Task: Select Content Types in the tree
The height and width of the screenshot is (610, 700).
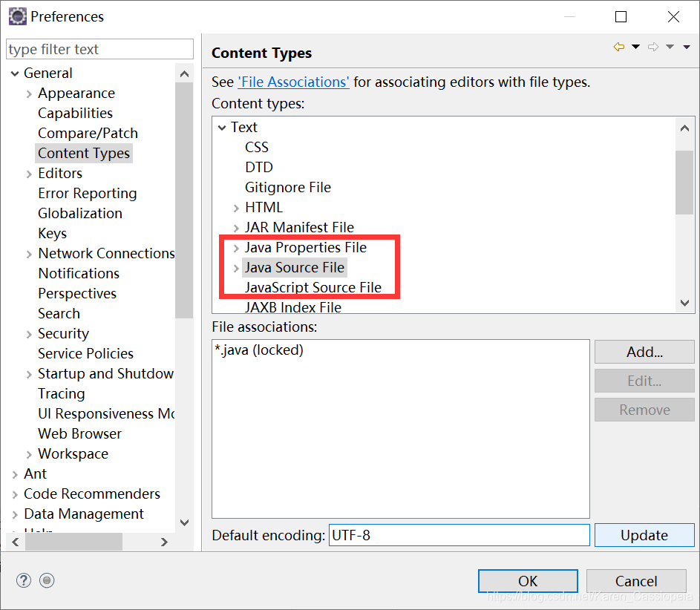Action: (x=83, y=153)
